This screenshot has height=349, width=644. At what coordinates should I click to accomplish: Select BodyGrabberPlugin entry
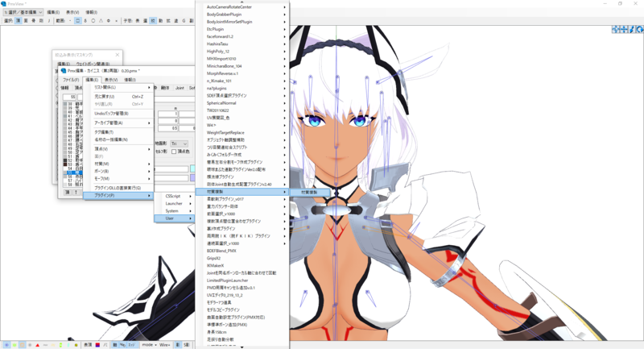click(x=242, y=15)
